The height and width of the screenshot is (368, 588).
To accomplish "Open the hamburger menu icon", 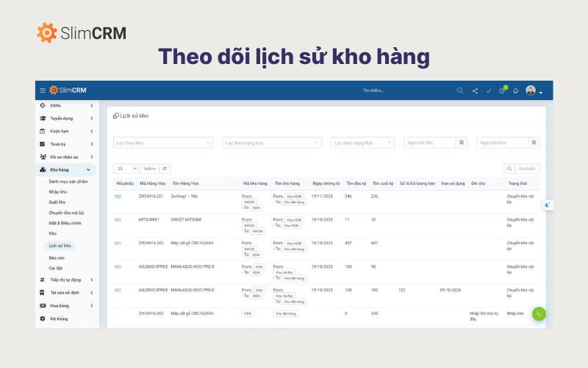I will (x=43, y=91).
